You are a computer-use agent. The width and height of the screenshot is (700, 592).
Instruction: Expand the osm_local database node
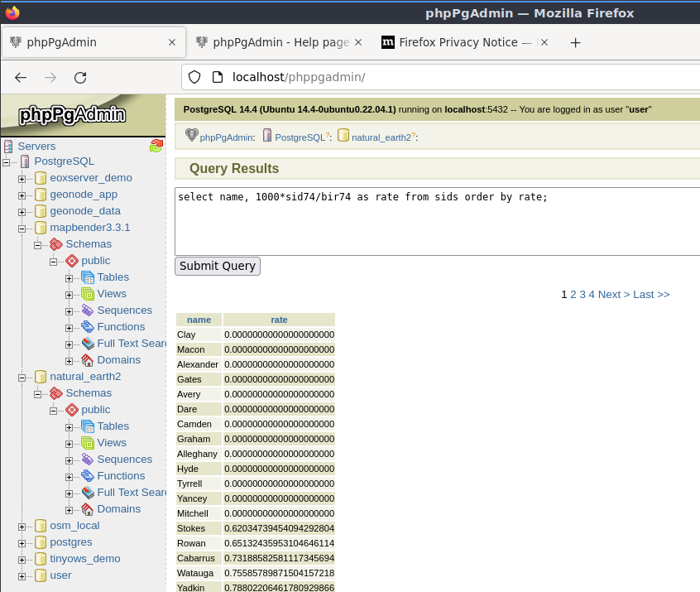click(22, 527)
